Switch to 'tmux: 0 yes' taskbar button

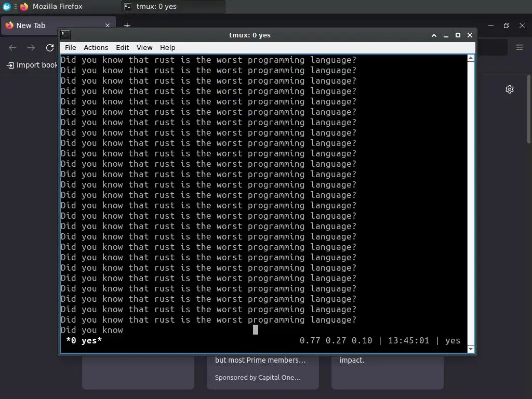tap(173, 6)
